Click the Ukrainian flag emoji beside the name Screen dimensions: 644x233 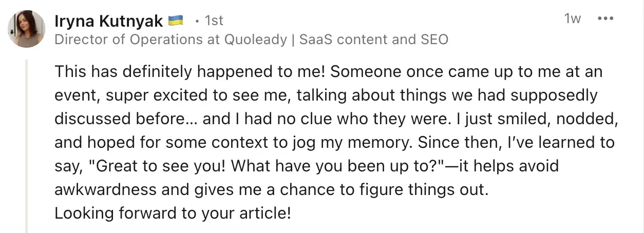176,21
